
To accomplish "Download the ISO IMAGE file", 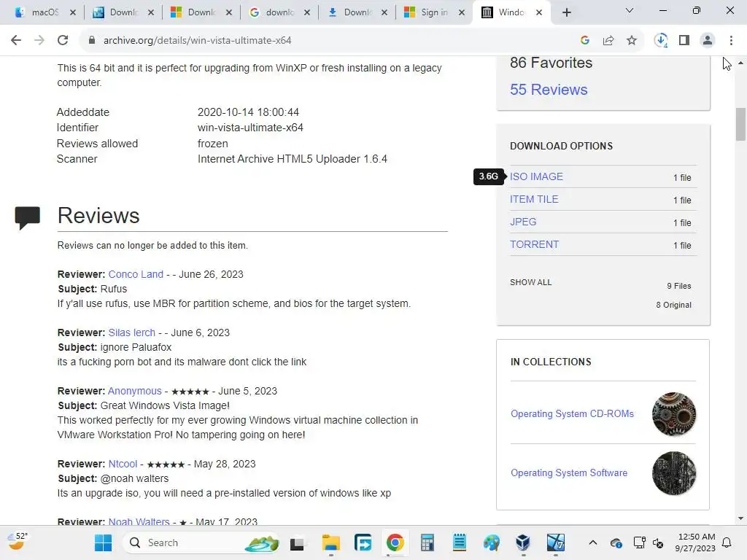I will tap(536, 176).
